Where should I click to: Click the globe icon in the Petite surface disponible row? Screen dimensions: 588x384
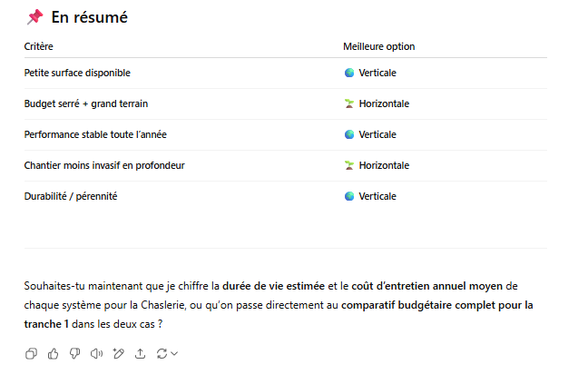point(349,73)
